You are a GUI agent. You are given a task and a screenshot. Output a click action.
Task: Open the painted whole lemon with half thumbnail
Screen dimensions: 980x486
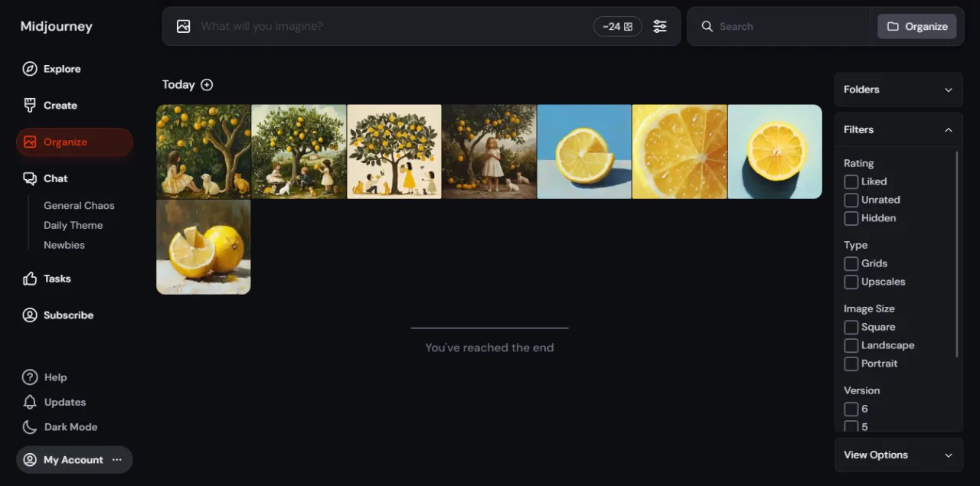pyautogui.click(x=204, y=247)
